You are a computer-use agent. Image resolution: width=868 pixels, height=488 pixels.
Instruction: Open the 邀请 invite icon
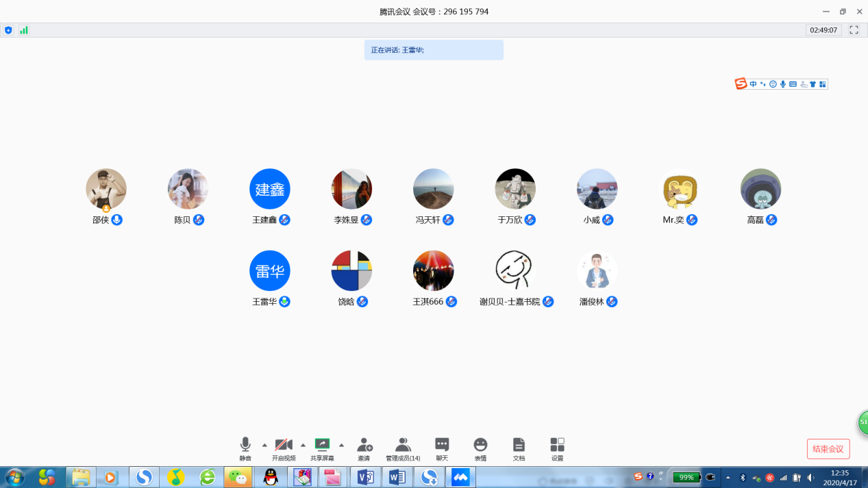[x=364, y=448]
